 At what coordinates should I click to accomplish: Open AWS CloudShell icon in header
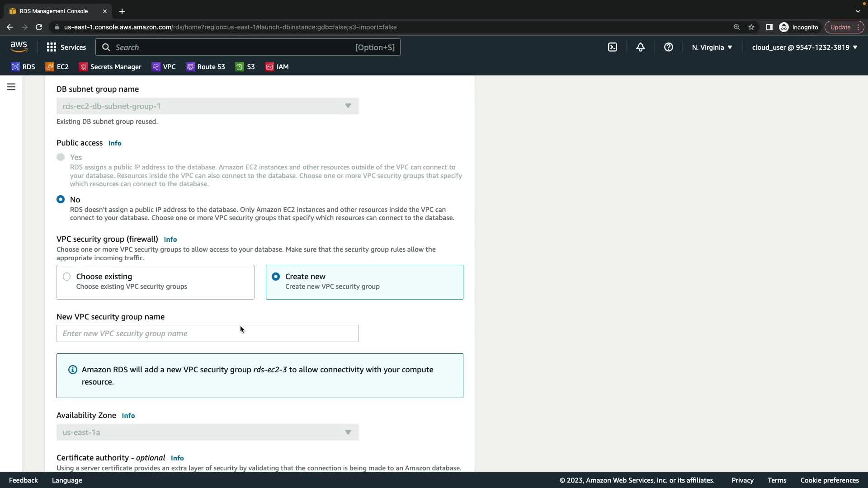(612, 47)
